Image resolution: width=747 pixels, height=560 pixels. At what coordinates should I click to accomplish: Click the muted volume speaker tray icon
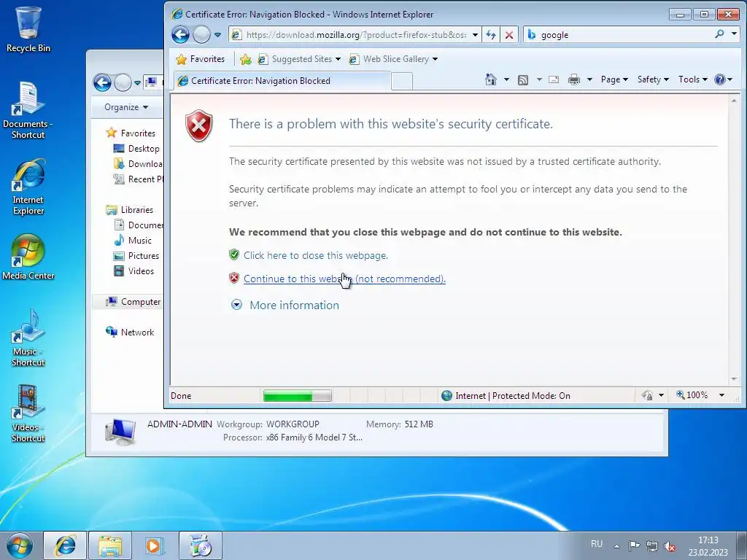pyautogui.click(x=670, y=546)
